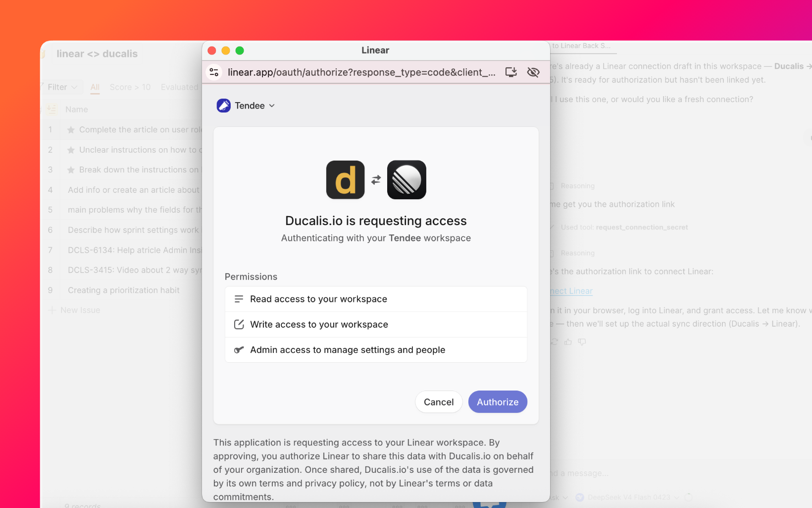Click the DeepSeek model icon

pyautogui.click(x=580, y=498)
